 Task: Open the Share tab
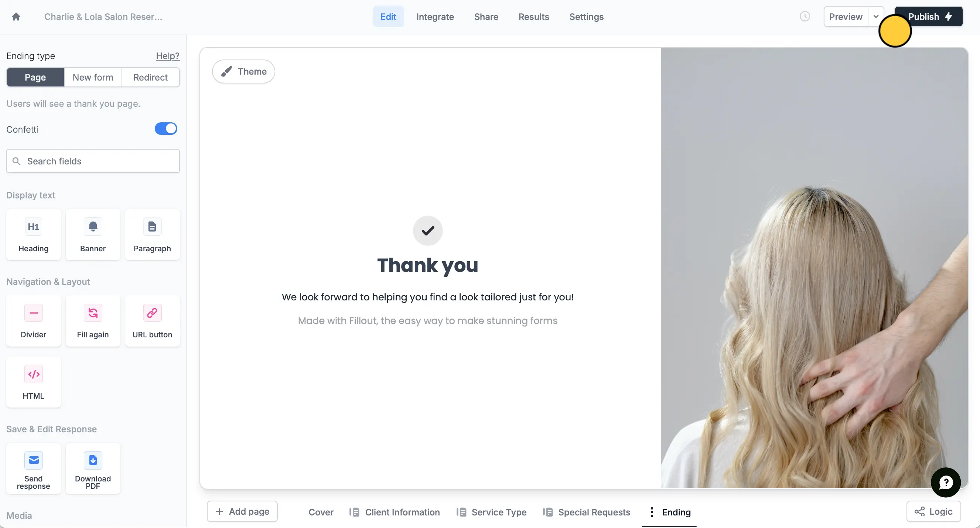(486, 16)
